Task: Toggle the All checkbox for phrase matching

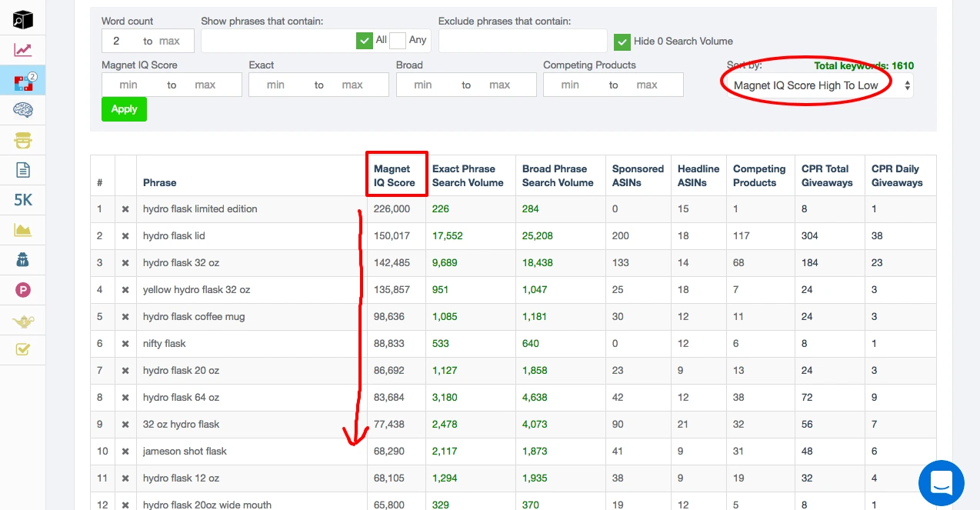Action: (365, 41)
